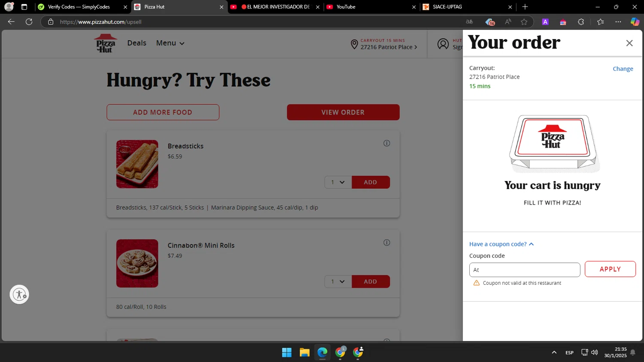
Task: Open Breadsticks info icon
Action: [x=387, y=143]
